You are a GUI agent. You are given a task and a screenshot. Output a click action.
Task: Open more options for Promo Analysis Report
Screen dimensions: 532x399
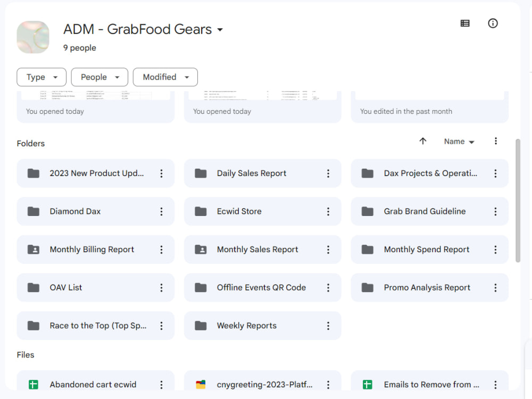pos(495,288)
